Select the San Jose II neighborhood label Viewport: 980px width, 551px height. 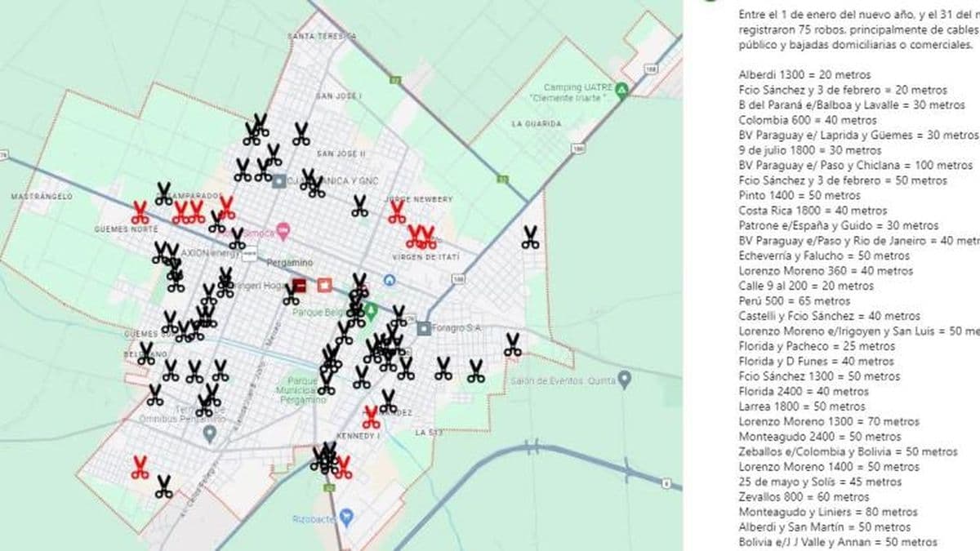click(x=341, y=153)
